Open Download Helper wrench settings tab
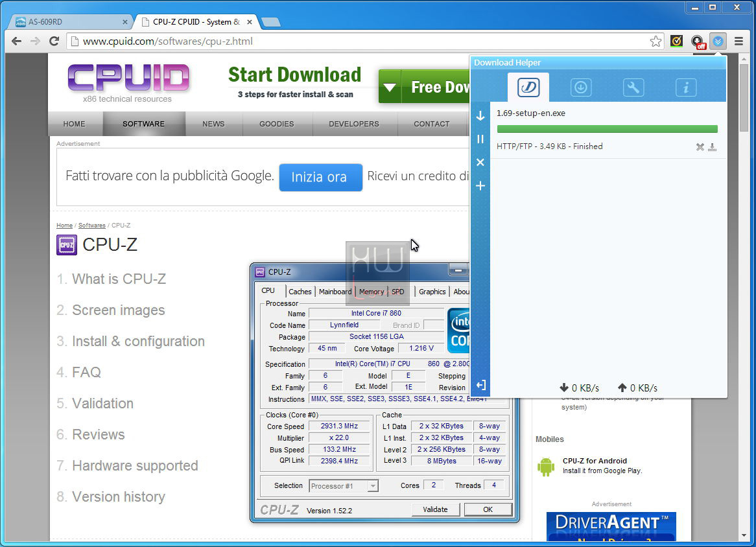The image size is (756, 547). [633, 87]
